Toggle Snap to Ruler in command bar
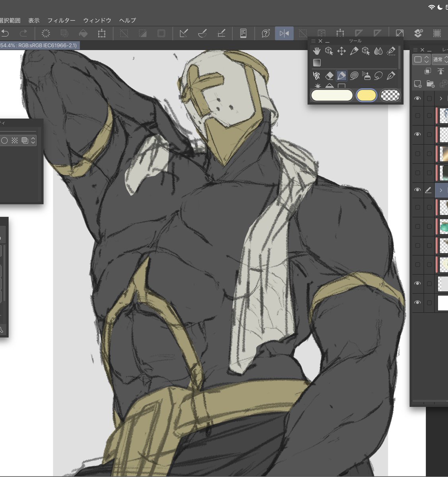The width and height of the screenshot is (448, 477). point(184,33)
